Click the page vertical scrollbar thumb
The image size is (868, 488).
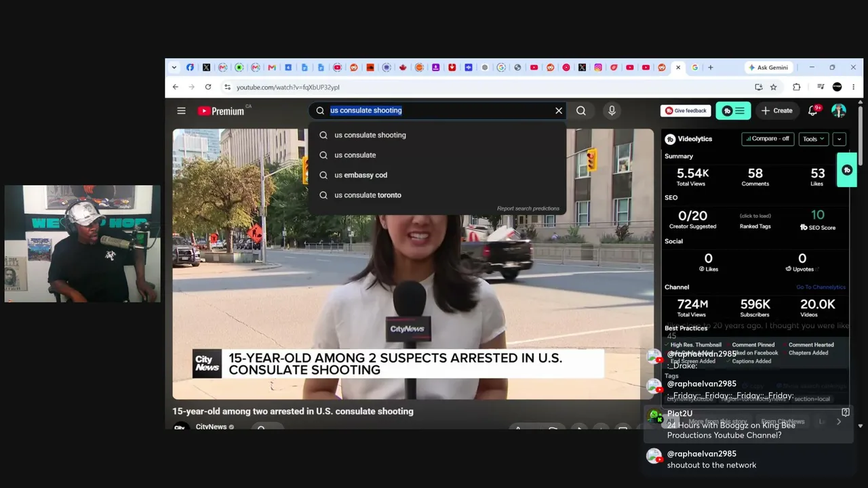861,134
